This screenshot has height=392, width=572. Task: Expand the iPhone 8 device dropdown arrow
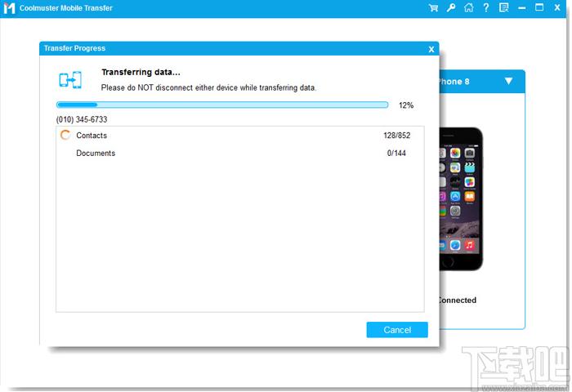pyautogui.click(x=508, y=81)
